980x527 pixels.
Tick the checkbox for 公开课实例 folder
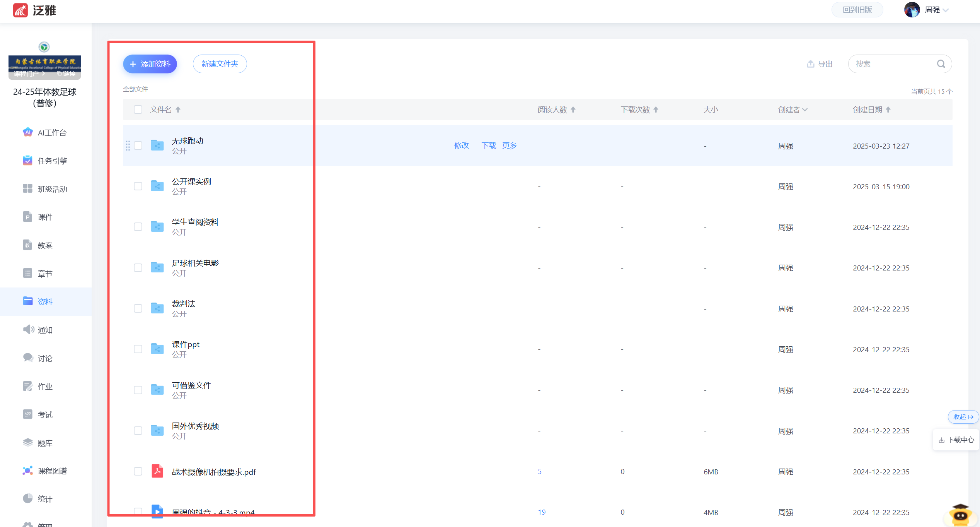[x=138, y=186]
